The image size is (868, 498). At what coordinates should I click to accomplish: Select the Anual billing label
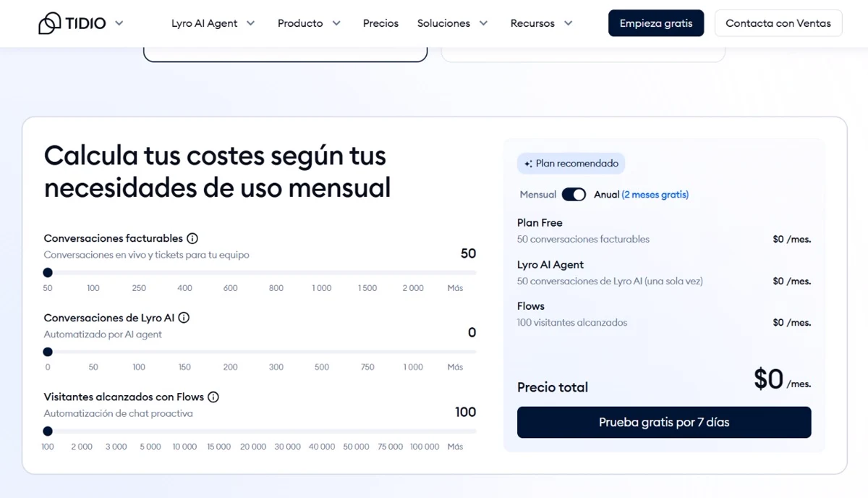pyautogui.click(x=607, y=195)
